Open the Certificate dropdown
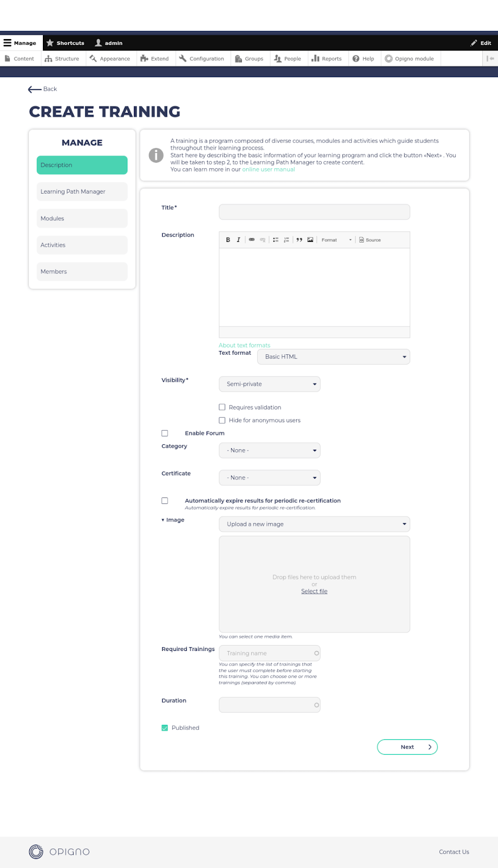The width and height of the screenshot is (498, 868). (270, 477)
